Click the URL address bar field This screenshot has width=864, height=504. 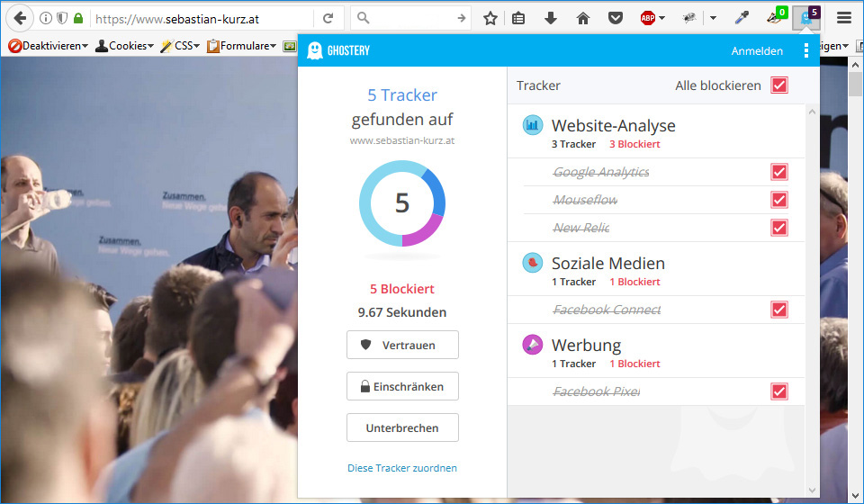coord(202,18)
